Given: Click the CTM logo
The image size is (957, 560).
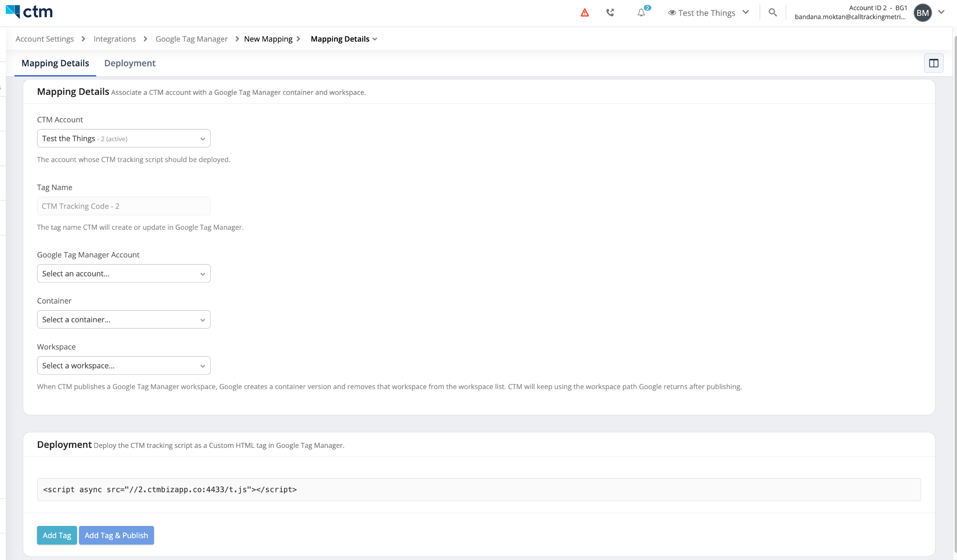Looking at the screenshot, I should point(29,12).
